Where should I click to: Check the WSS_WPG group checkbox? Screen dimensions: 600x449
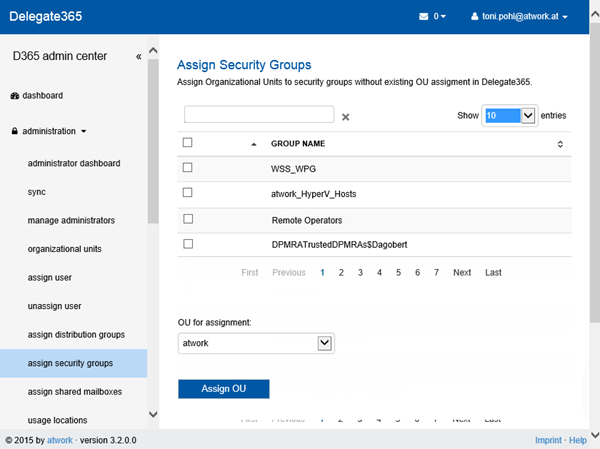(x=188, y=167)
